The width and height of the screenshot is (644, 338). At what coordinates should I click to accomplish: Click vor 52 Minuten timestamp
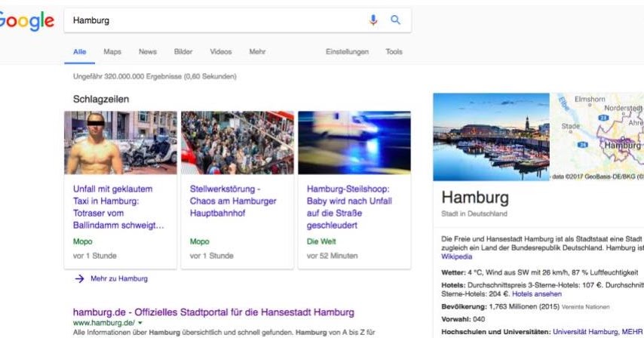tap(333, 256)
